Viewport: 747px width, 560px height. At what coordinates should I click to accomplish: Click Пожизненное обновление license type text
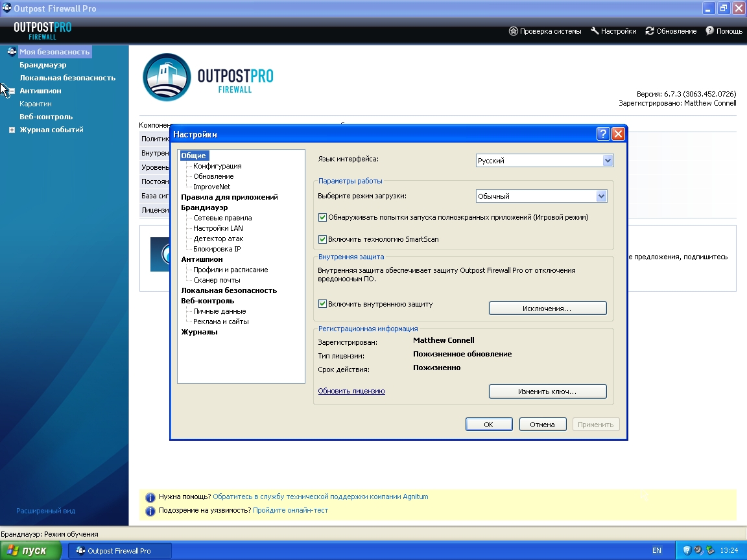click(462, 355)
